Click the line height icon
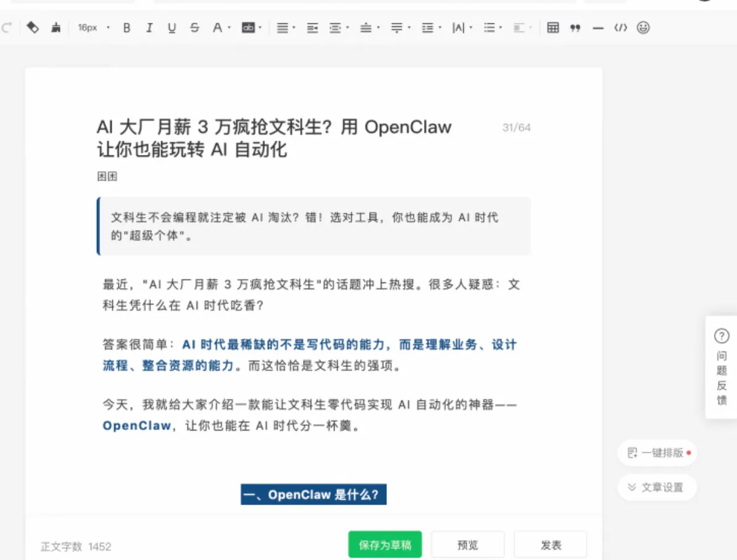 427,28
